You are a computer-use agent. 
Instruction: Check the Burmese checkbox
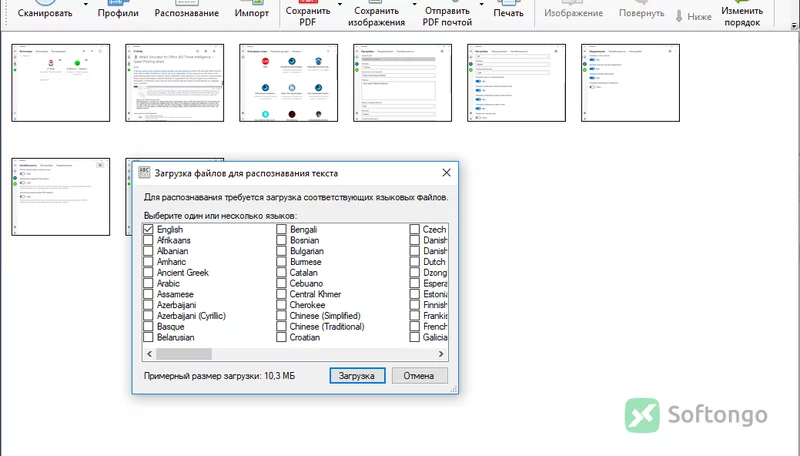pyautogui.click(x=281, y=262)
